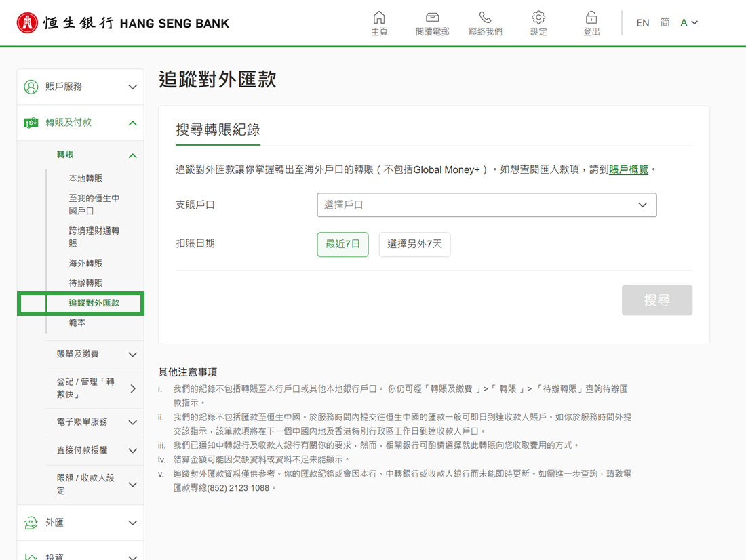Viewport: 746px width, 560px height.
Task: Follow the 賬戶概覽 link
Action: (629, 169)
